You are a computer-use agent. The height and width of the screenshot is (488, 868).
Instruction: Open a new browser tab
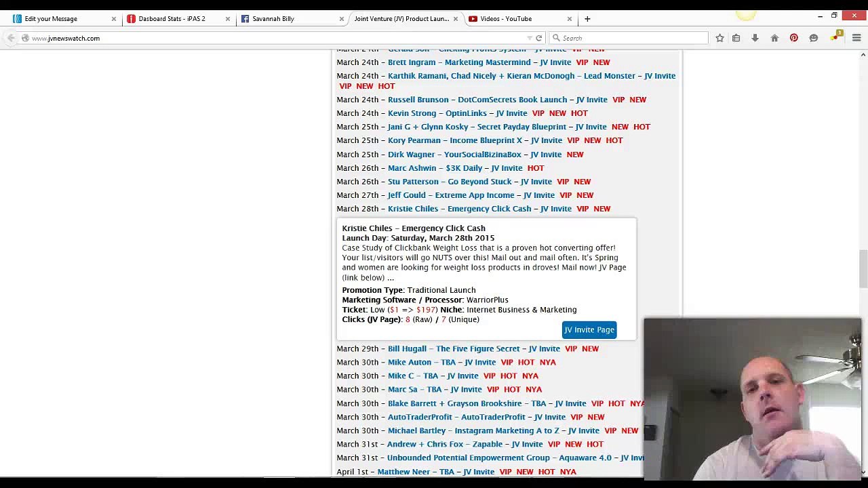(587, 19)
